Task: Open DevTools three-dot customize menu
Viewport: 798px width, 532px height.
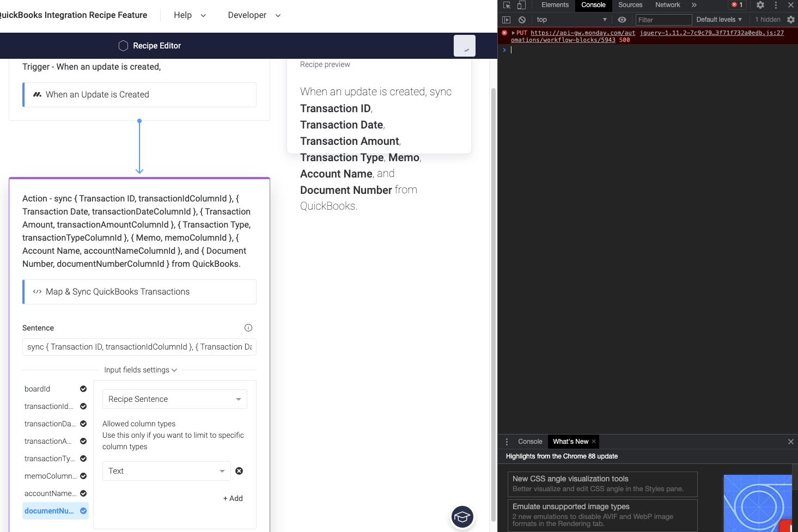Action: tap(776, 5)
